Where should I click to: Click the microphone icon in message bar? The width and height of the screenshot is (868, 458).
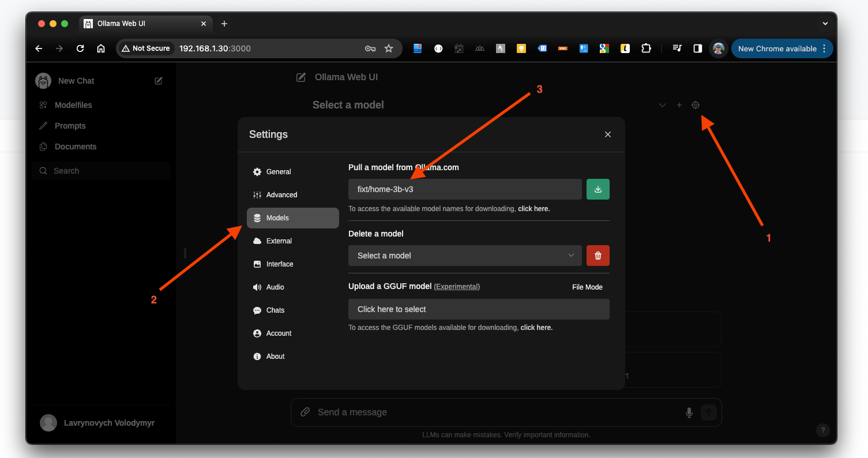[689, 412]
